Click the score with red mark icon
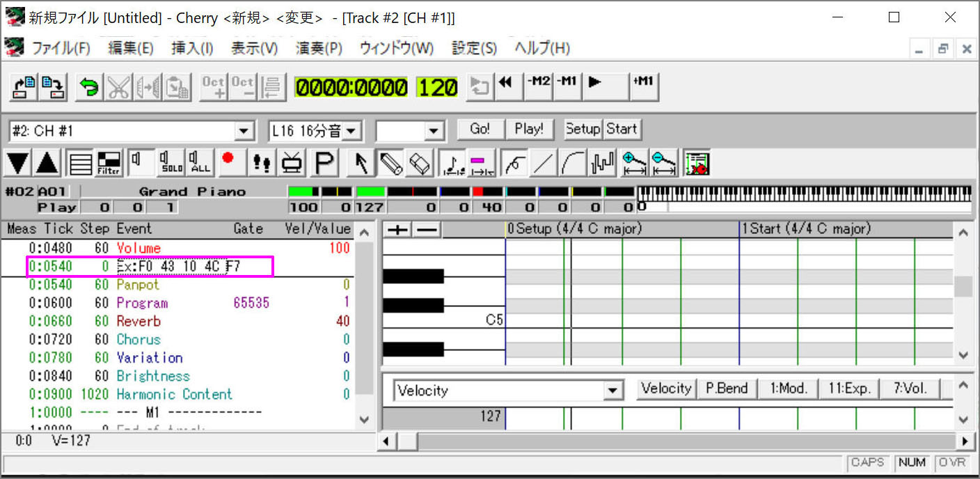Viewport: 980px width, 479px height. tap(697, 163)
